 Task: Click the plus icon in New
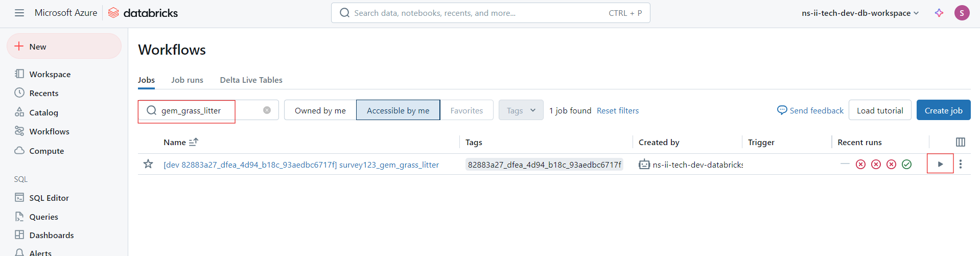pos(19,46)
